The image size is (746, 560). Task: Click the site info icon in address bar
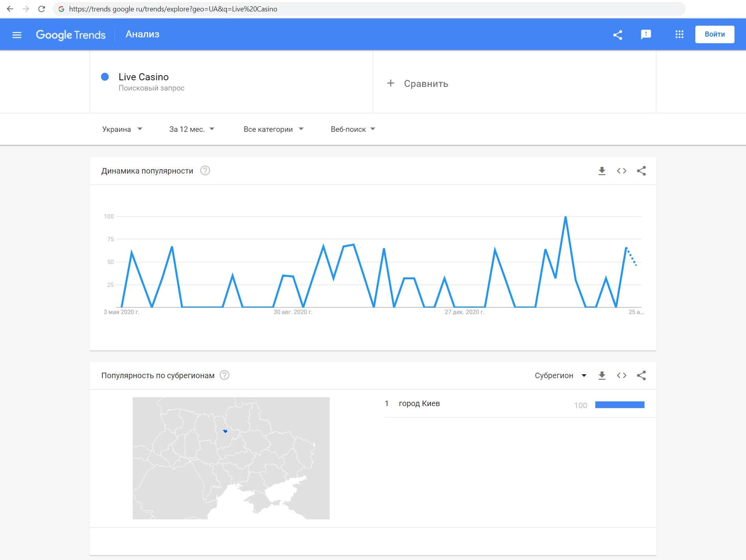61,9
